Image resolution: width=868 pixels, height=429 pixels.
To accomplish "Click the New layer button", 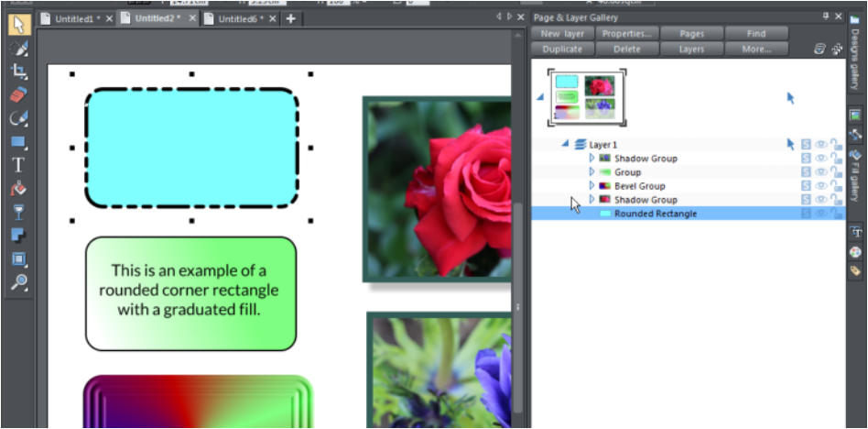I will tap(562, 34).
